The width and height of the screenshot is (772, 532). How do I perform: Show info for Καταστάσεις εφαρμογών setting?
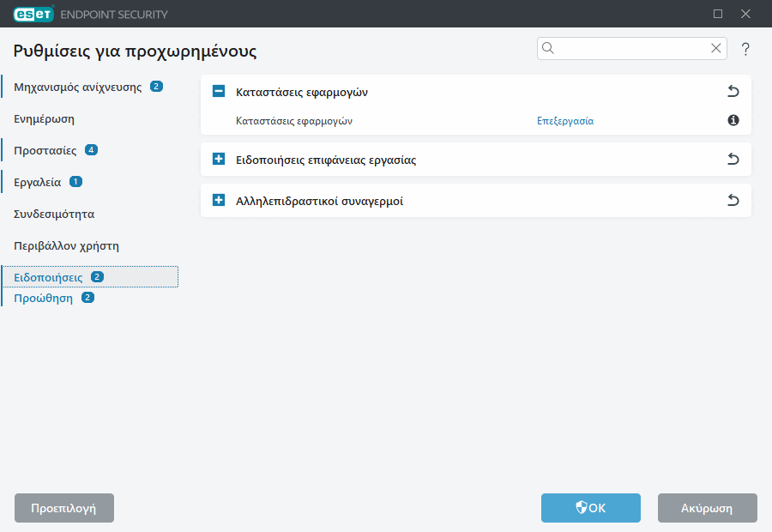(733, 120)
